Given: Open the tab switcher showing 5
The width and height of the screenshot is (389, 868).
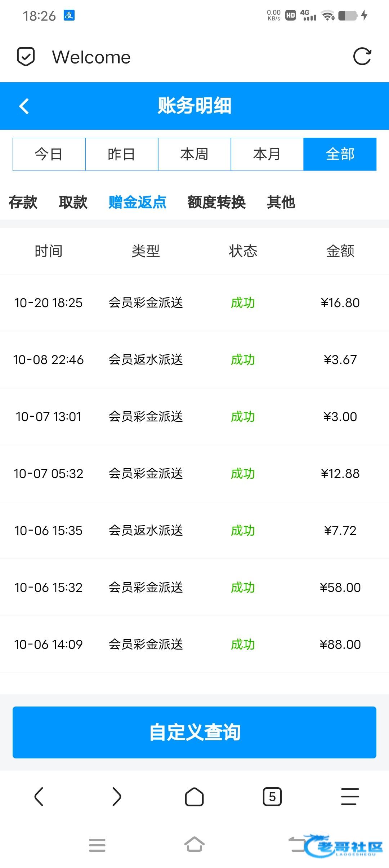Looking at the screenshot, I should (272, 796).
